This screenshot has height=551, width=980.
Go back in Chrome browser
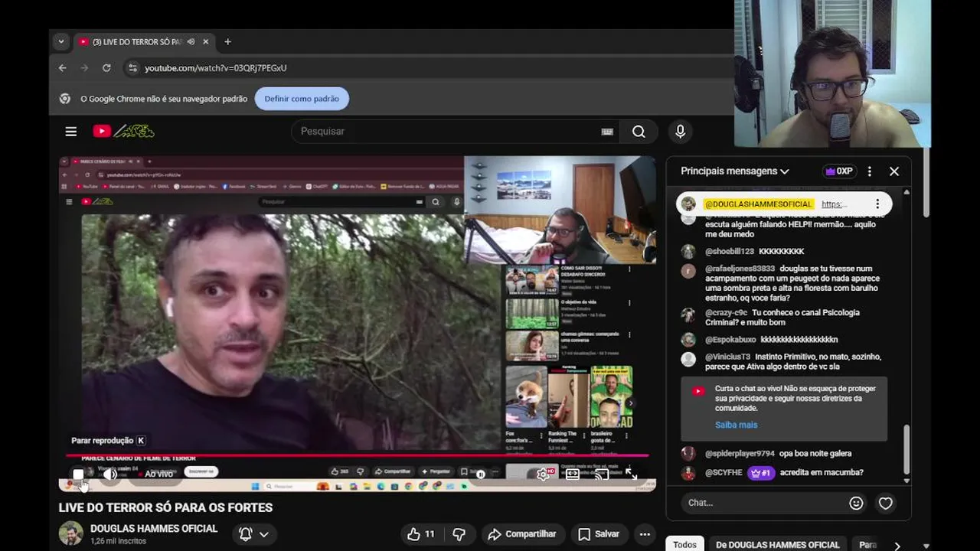63,68
